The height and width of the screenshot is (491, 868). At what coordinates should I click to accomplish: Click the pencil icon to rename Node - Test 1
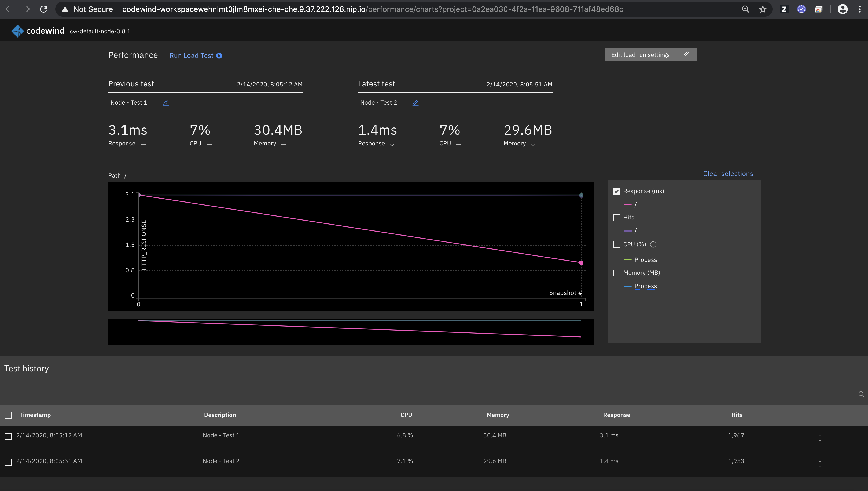point(165,103)
